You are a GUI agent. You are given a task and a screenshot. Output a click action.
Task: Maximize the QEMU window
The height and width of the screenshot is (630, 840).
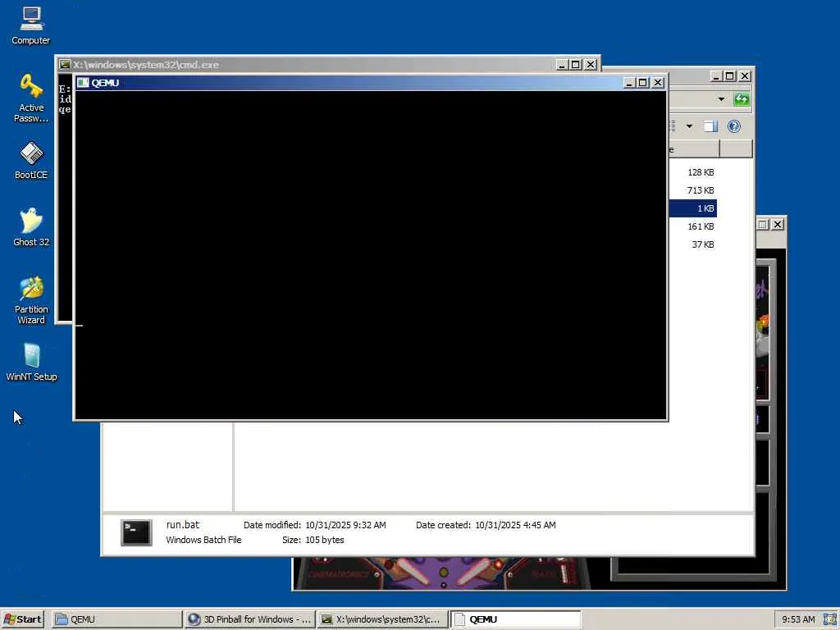pos(643,83)
